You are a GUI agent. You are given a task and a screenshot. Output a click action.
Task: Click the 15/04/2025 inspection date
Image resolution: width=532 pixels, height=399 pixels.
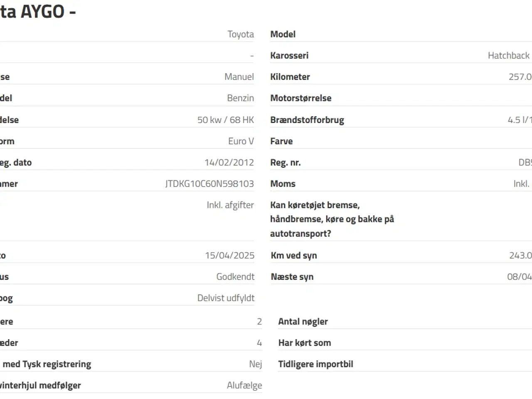(229, 255)
